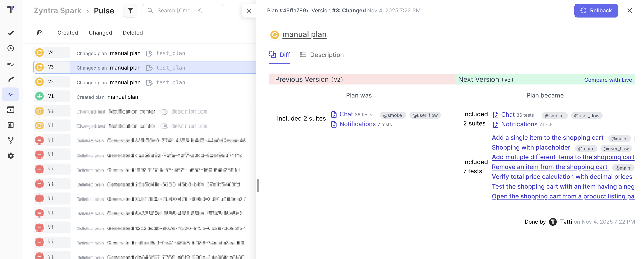Select the Diff tab

click(280, 55)
